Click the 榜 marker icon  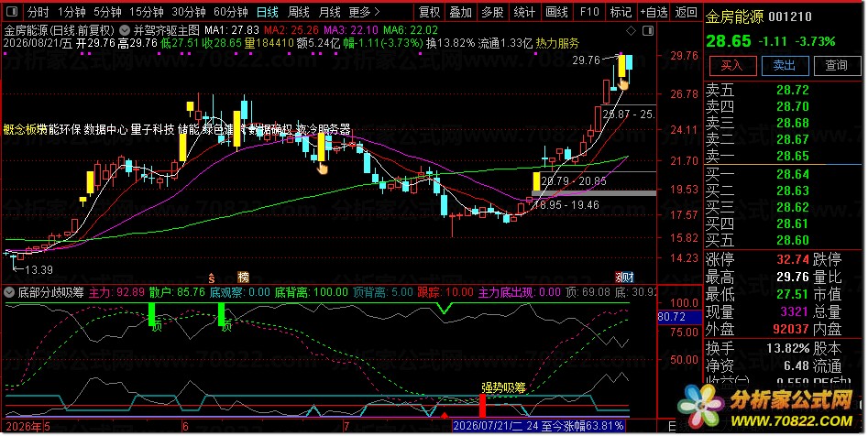[x=243, y=278]
